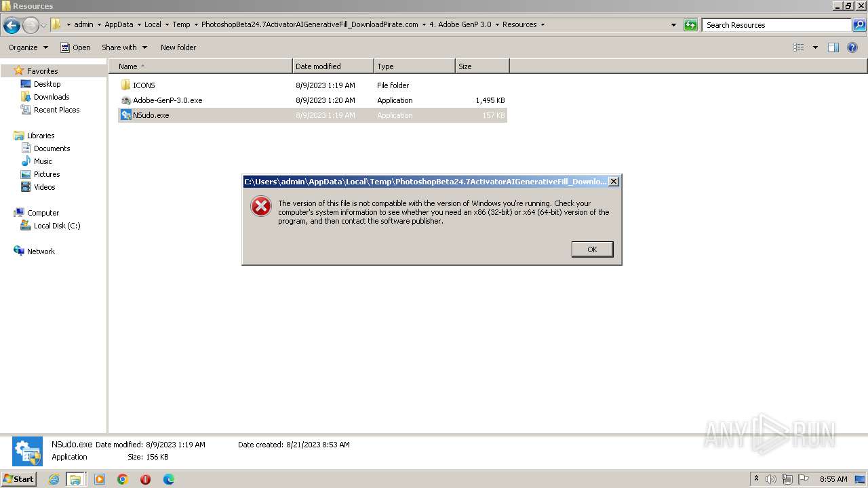The height and width of the screenshot is (488, 868).
Task: Launch Google Chrome from taskbar
Action: 123,479
